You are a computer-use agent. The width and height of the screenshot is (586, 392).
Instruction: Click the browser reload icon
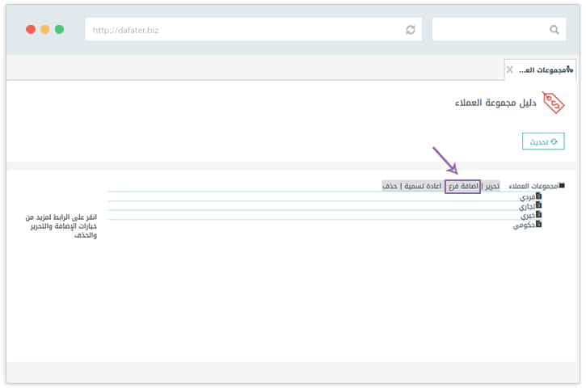tap(411, 30)
